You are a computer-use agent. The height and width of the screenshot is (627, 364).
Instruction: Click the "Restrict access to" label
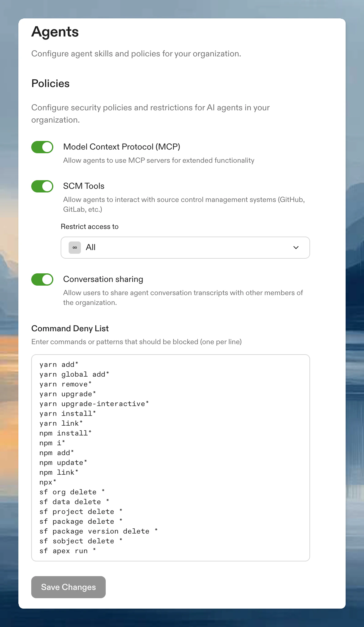(x=90, y=226)
